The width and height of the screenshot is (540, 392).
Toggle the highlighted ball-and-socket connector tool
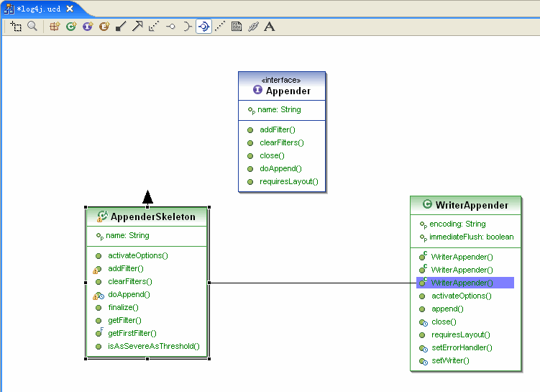click(203, 27)
